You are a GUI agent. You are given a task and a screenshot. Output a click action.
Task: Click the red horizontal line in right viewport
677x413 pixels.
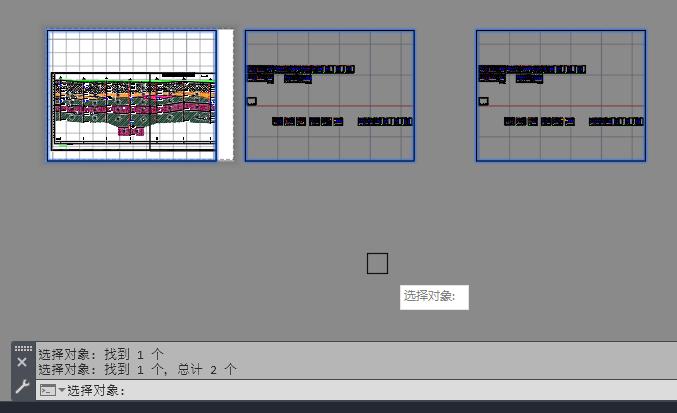[x=566, y=105]
